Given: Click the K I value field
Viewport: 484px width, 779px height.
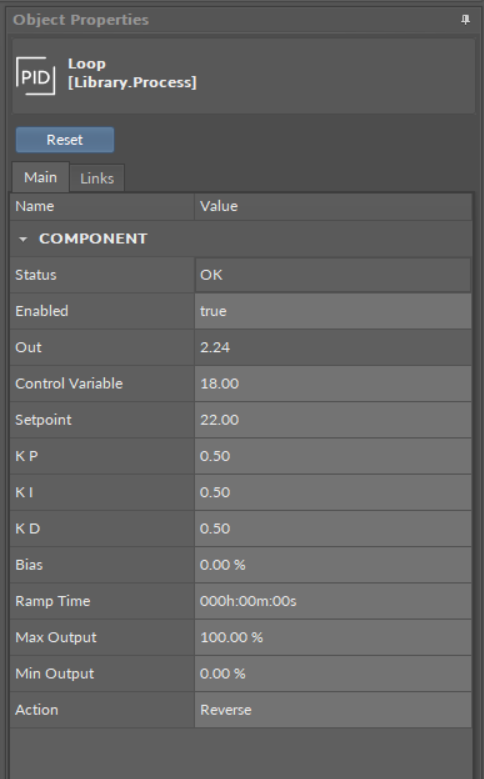Looking at the screenshot, I should pyautogui.click(x=333, y=492).
